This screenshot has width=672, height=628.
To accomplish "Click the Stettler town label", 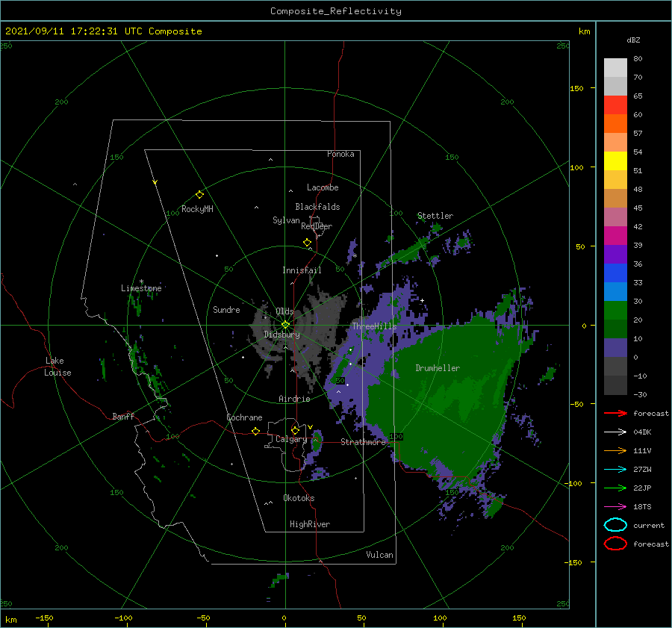I will [x=435, y=216].
